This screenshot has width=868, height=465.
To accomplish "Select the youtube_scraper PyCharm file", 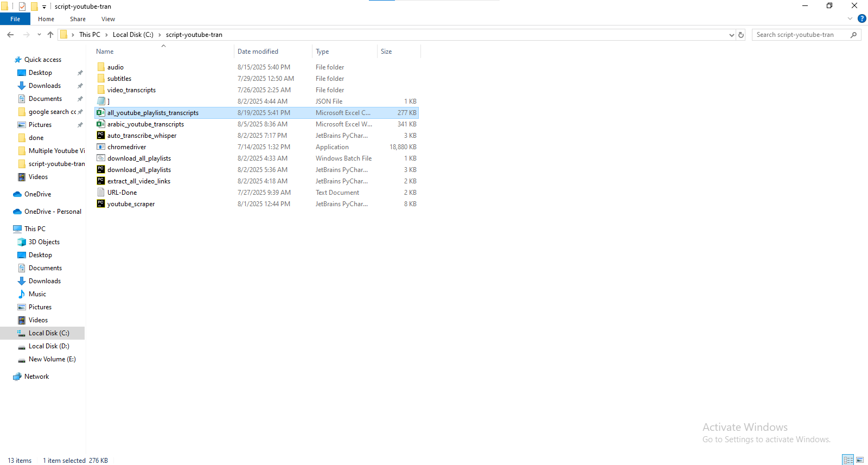I will tap(131, 204).
